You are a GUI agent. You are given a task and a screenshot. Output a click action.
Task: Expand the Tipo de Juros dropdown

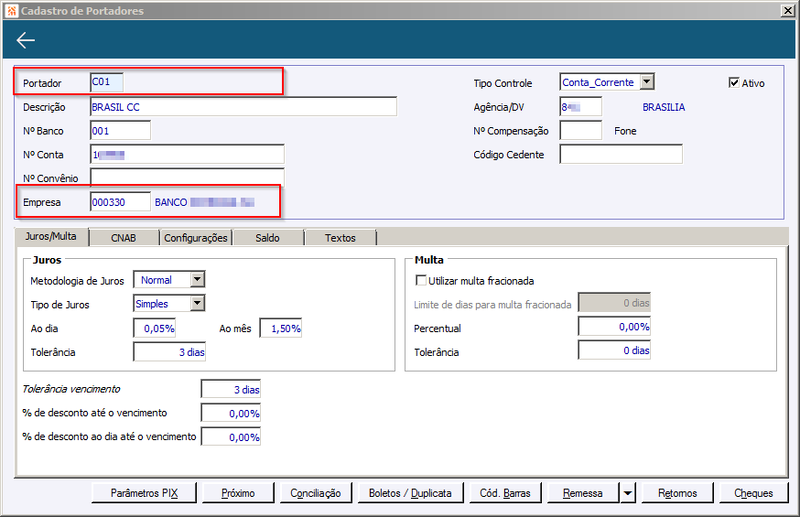(x=197, y=303)
